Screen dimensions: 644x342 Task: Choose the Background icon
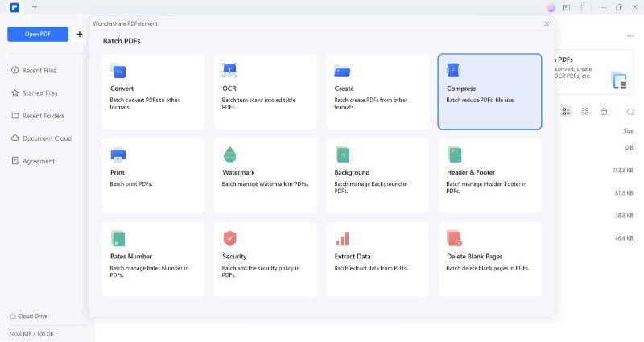click(342, 155)
